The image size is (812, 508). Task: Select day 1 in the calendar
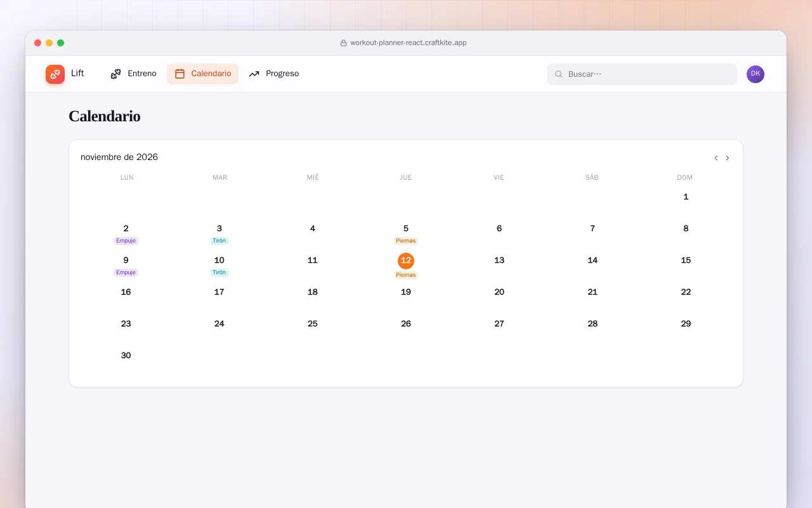coord(686,197)
